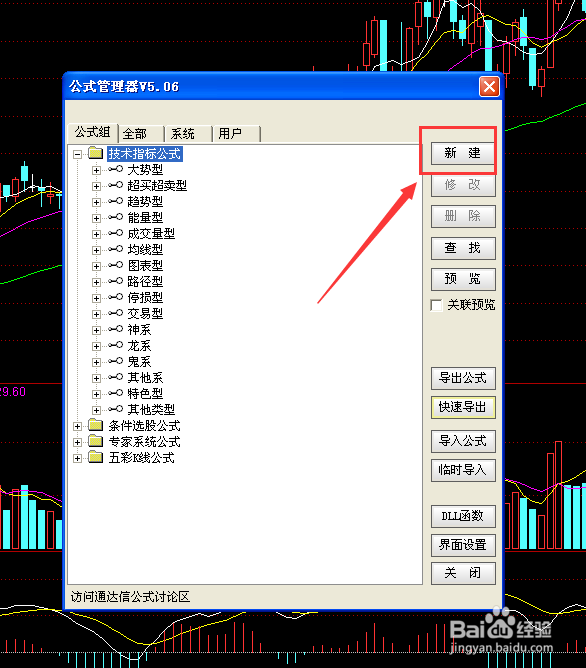The width and height of the screenshot is (586, 668).
Task: Expand the 交易型 node
Action: tap(96, 314)
